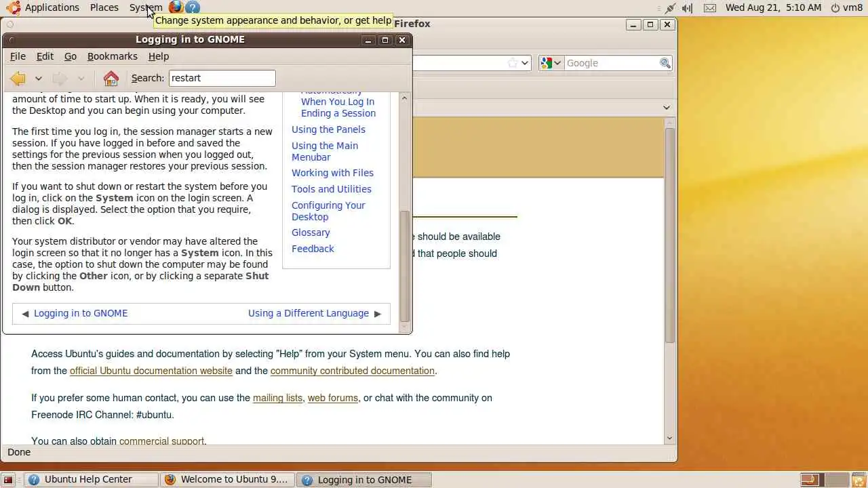Screen dimensions: 868x488
Task: Launch Firefox from top panel icon
Action: pyautogui.click(x=176, y=7)
